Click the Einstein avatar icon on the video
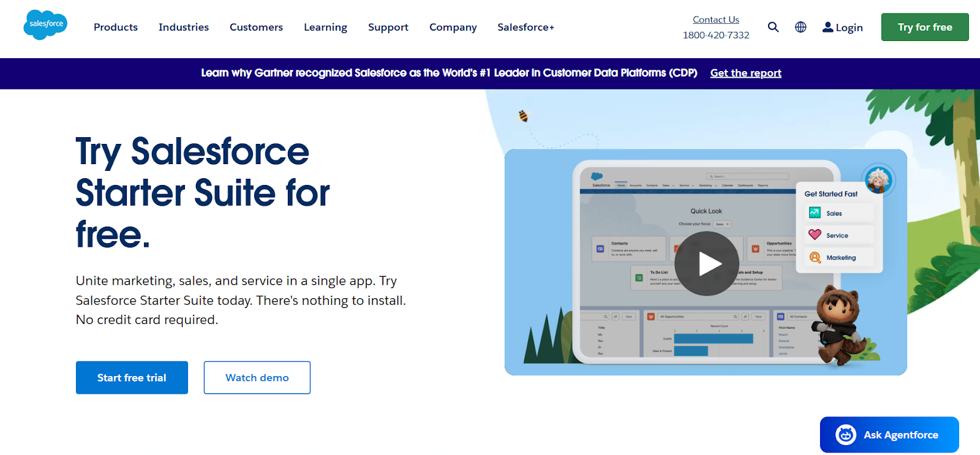Viewport: 980px width, 455px height. [x=878, y=179]
